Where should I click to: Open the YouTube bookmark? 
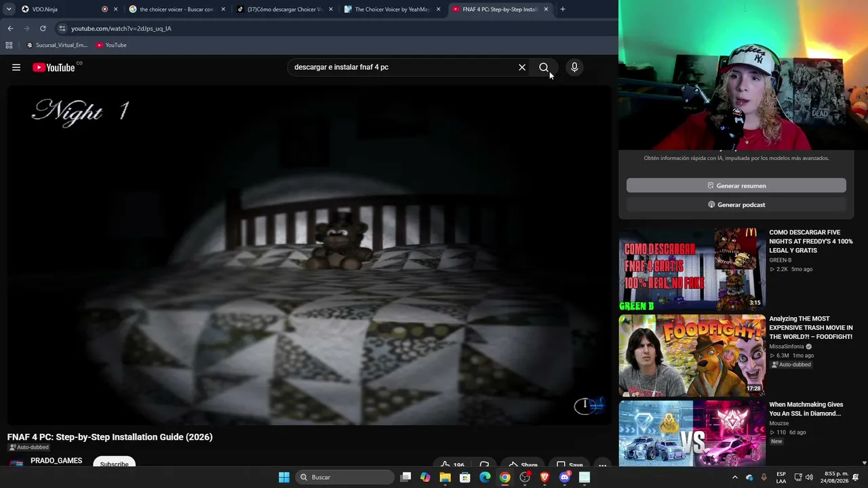(111, 45)
